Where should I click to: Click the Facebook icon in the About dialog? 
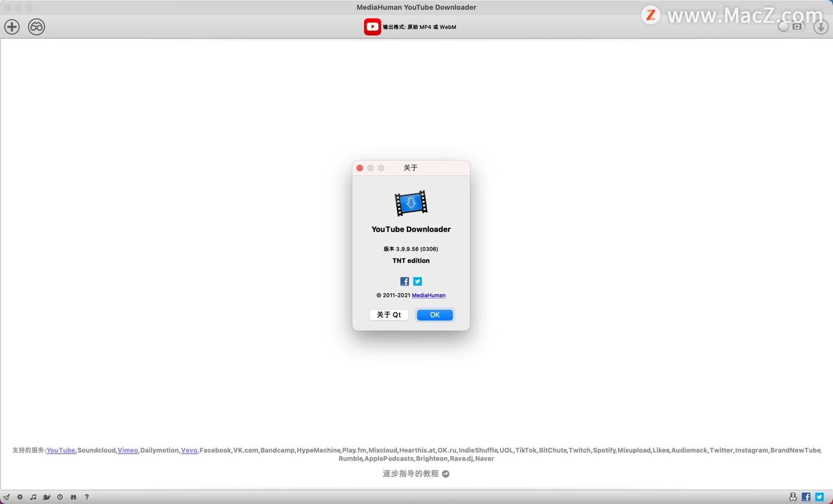(405, 281)
